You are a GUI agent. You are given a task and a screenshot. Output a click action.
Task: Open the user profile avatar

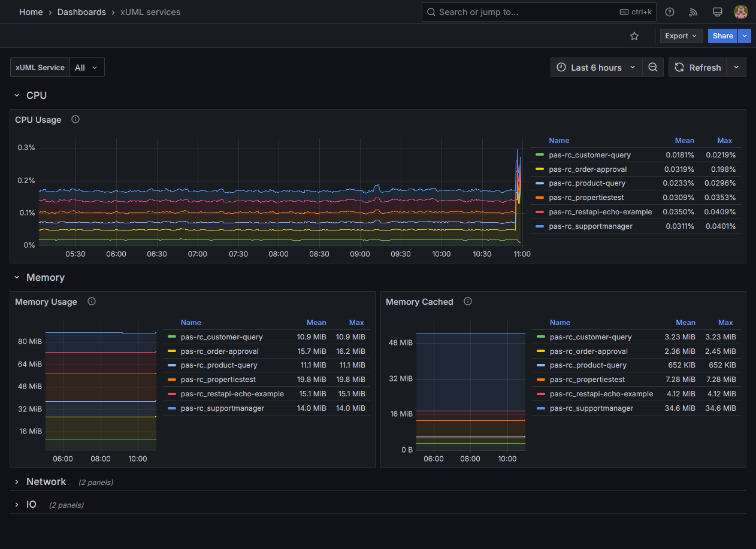pos(740,12)
